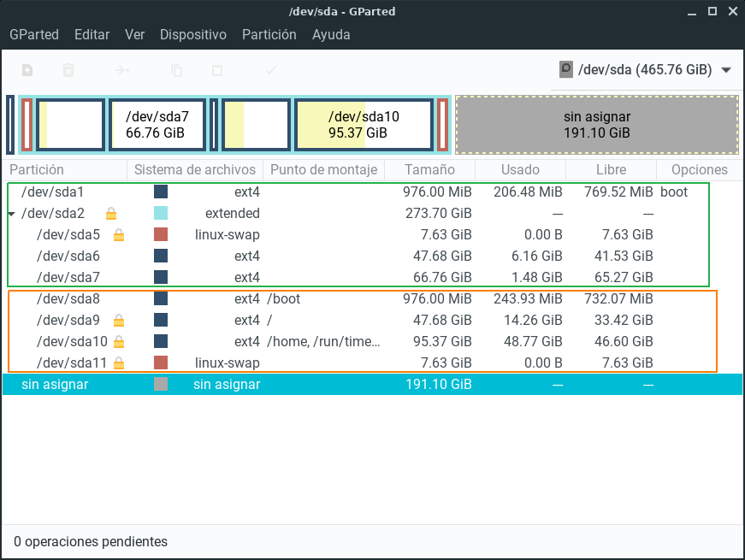Click the 48.77 GiB used value
745x560 pixels.
tap(533, 341)
